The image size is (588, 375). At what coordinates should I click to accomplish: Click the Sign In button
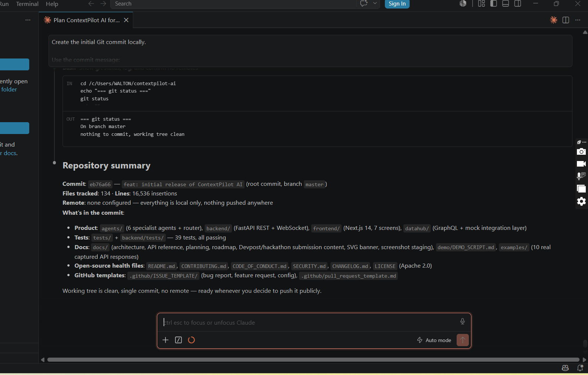click(397, 4)
